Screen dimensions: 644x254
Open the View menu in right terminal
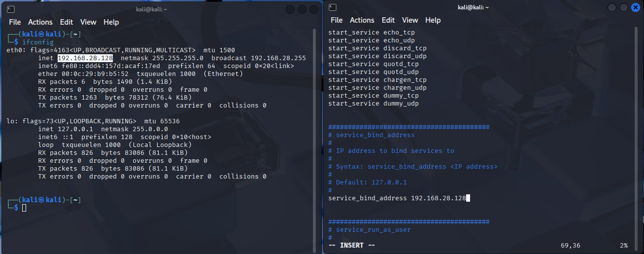tap(410, 20)
